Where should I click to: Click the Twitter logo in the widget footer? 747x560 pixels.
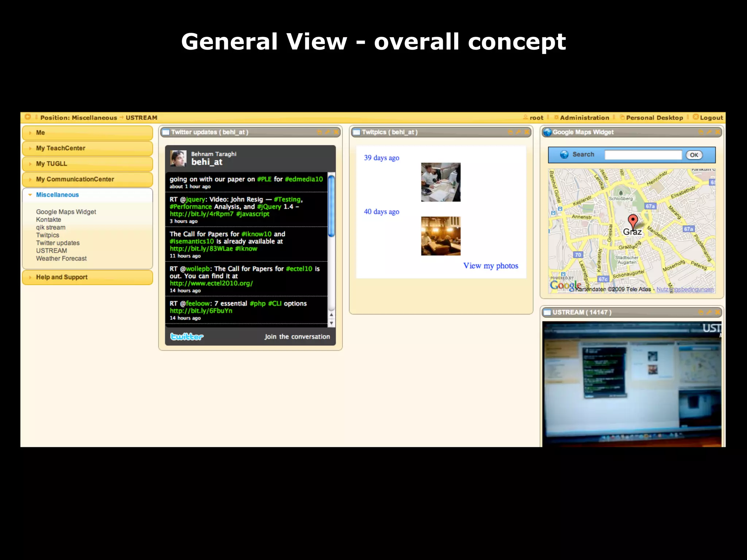187,337
